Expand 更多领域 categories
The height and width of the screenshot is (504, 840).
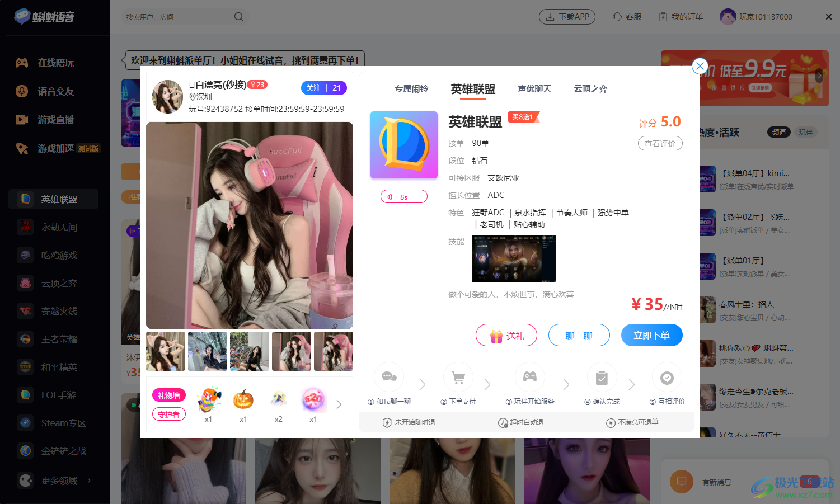tap(54, 481)
